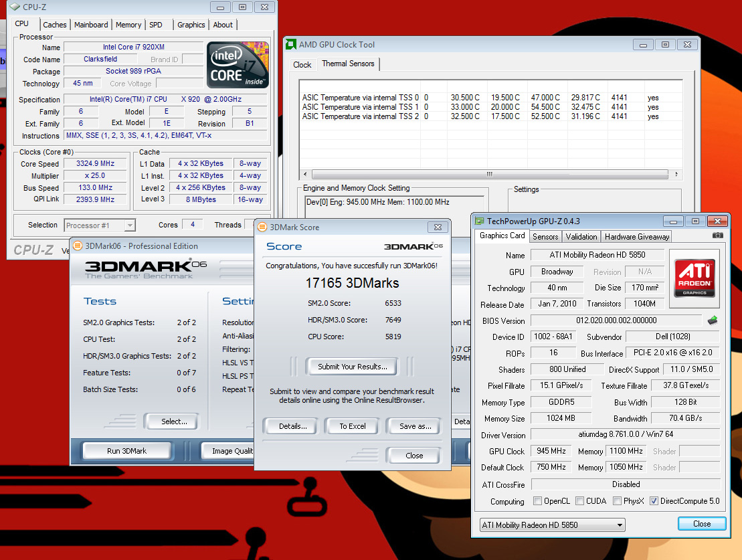Close the GPU-Z window via red X
Image resolution: width=742 pixels, height=560 pixels.
717,221
